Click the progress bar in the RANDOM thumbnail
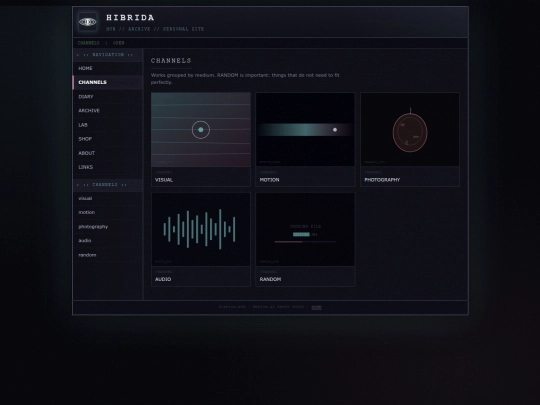Viewport: 540px width, 405px height. (305, 242)
